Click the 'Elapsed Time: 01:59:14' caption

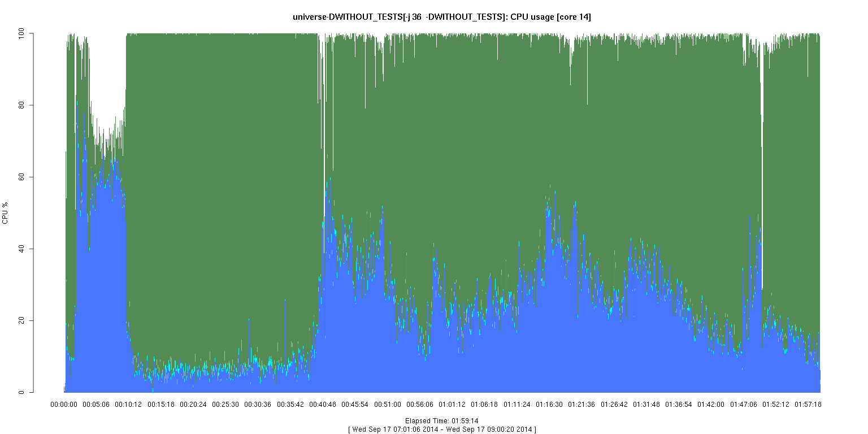point(442,421)
